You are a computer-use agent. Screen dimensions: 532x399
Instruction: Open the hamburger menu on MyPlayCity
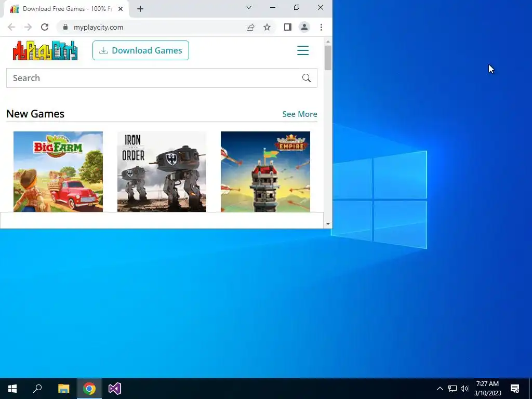pyautogui.click(x=303, y=50)
